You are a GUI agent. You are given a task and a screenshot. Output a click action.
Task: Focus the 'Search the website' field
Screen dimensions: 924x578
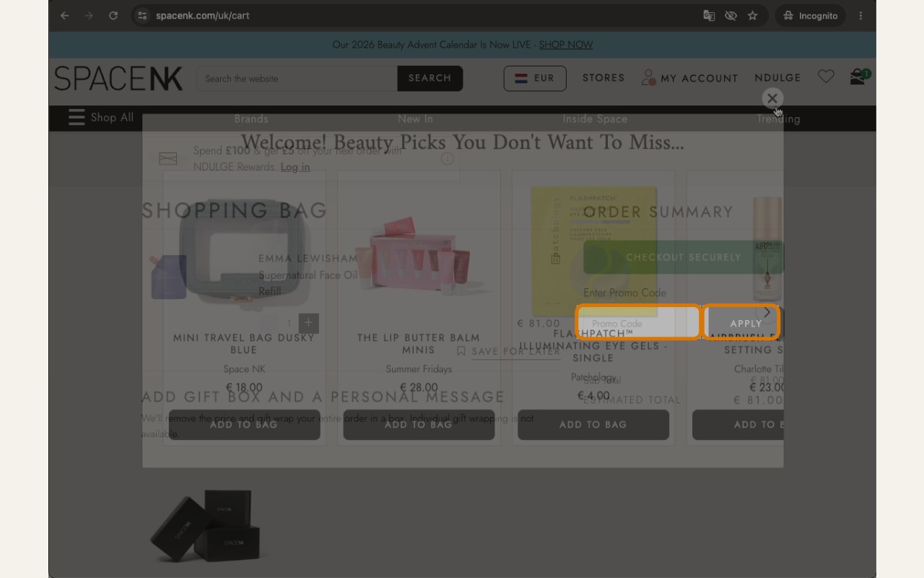(x=297, y=78)
